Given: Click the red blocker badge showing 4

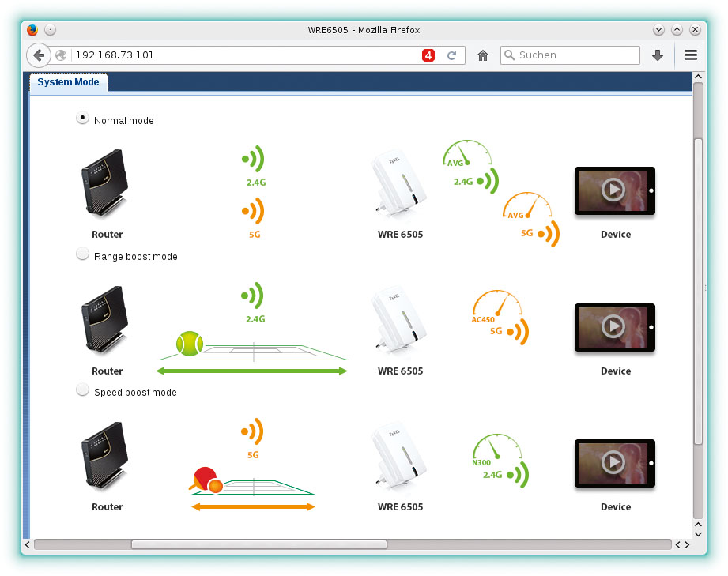Looking at the screenshot, I should [x=428, y=55].
